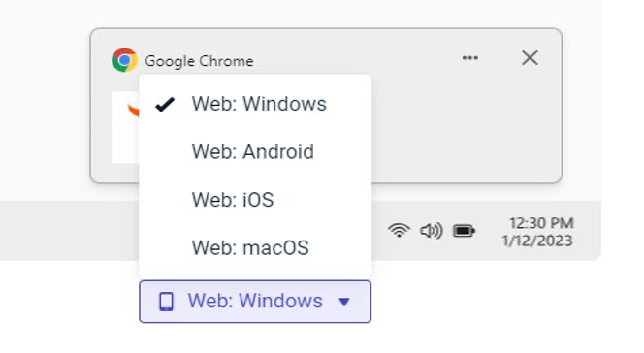Viewport: 644px width, 353px height.
Task: Open the volume speaker icon
Action: (x=432, y=231)
